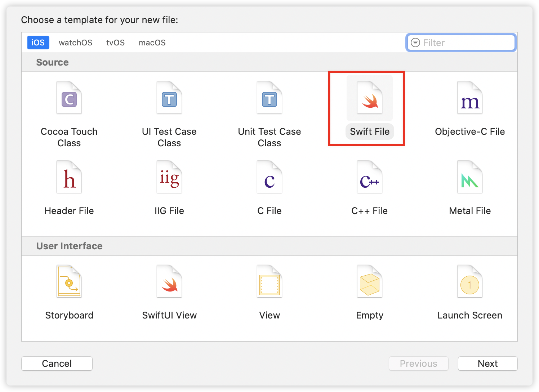Click the 'Metal File' label
Viewport: 539px width, 392px height.
point(470,211)
